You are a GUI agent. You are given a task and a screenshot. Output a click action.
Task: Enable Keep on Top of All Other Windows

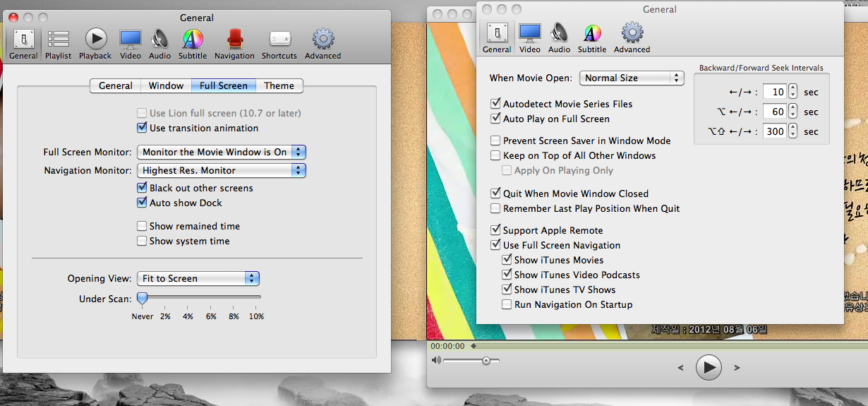point(496,155)
